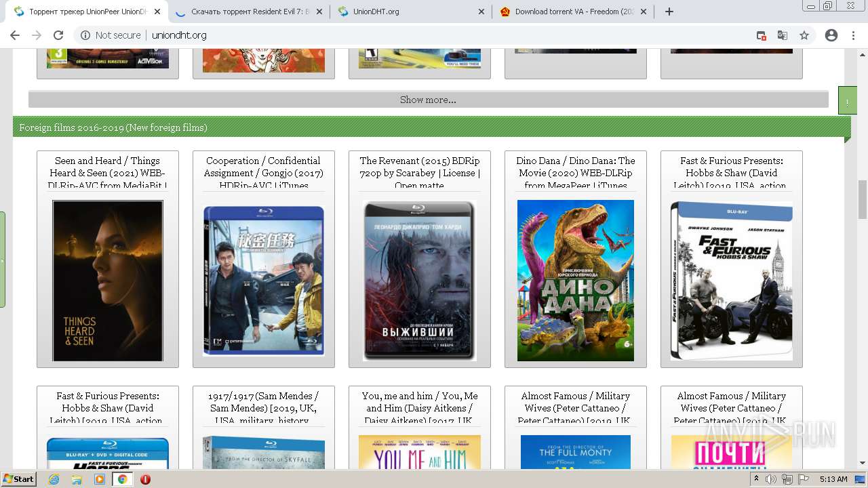Click the Выживший (Revenant) Blu-ray cover

(x=420, y=281)
